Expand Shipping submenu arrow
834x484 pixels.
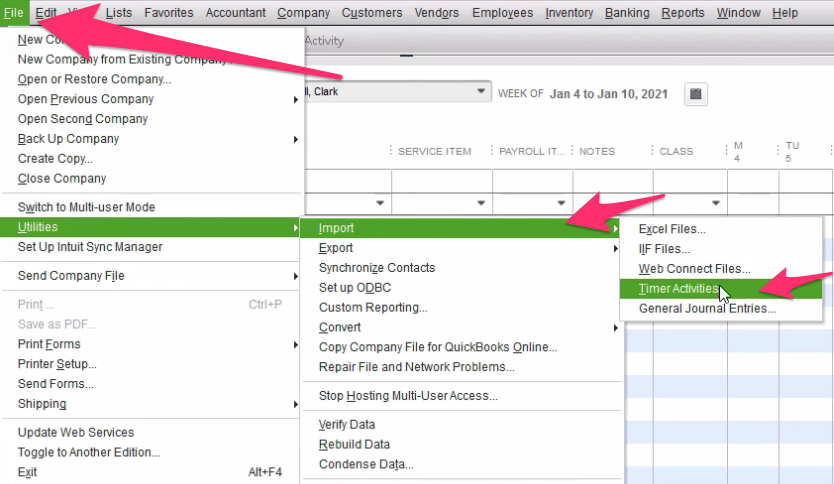tap(296, 404)
